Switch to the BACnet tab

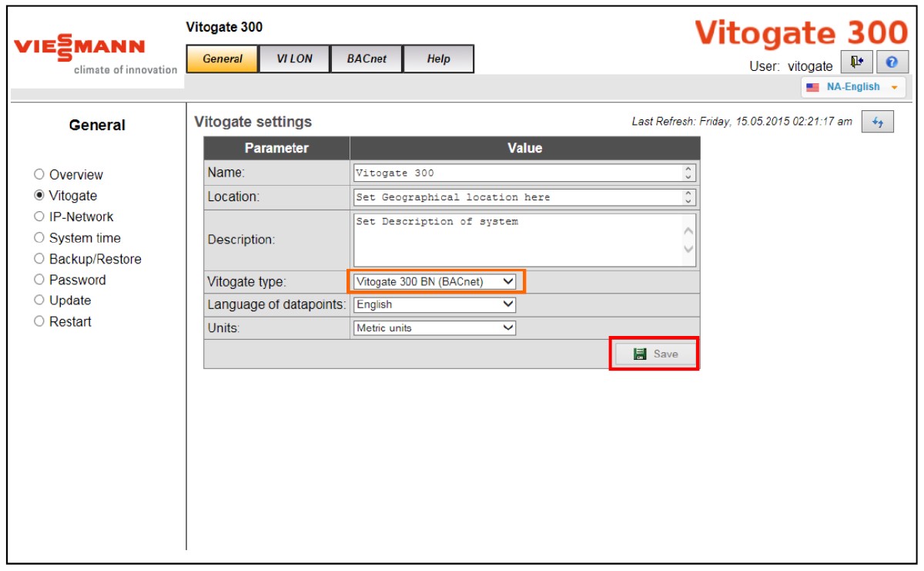[368, 59]
